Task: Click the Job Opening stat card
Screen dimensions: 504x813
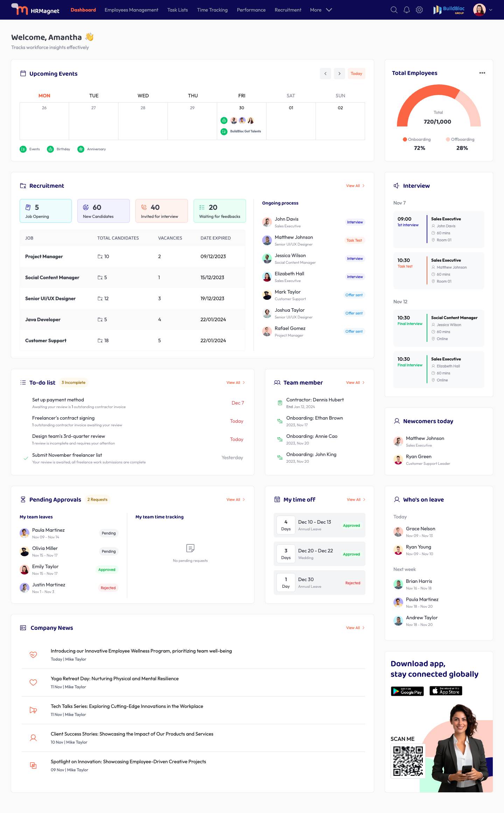Action: 46,211
